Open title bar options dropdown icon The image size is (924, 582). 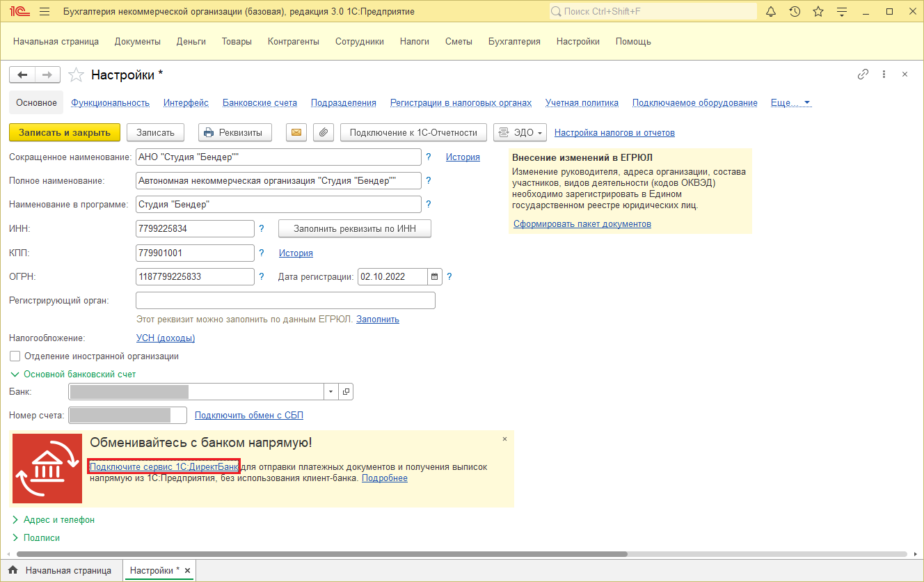842,12
